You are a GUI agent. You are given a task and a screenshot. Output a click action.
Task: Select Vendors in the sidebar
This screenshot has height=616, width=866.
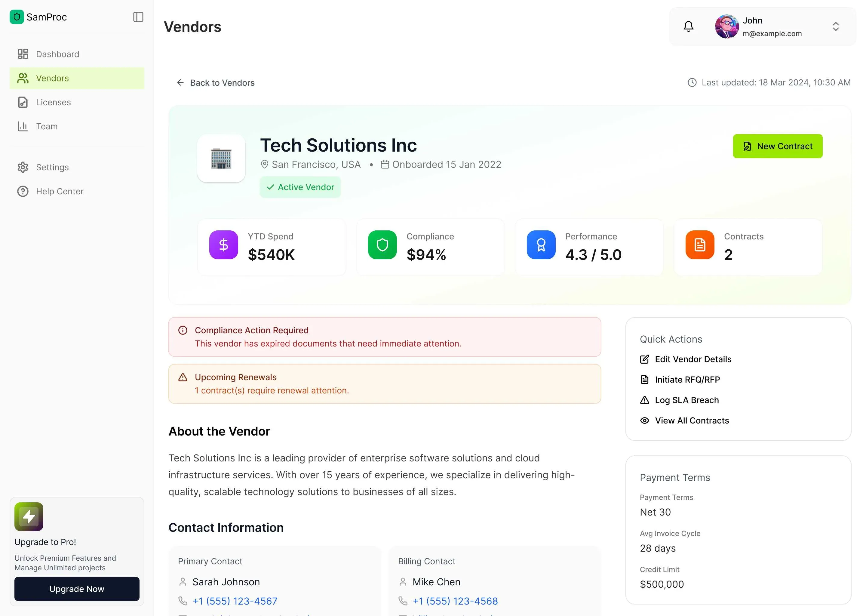(77, 78)
